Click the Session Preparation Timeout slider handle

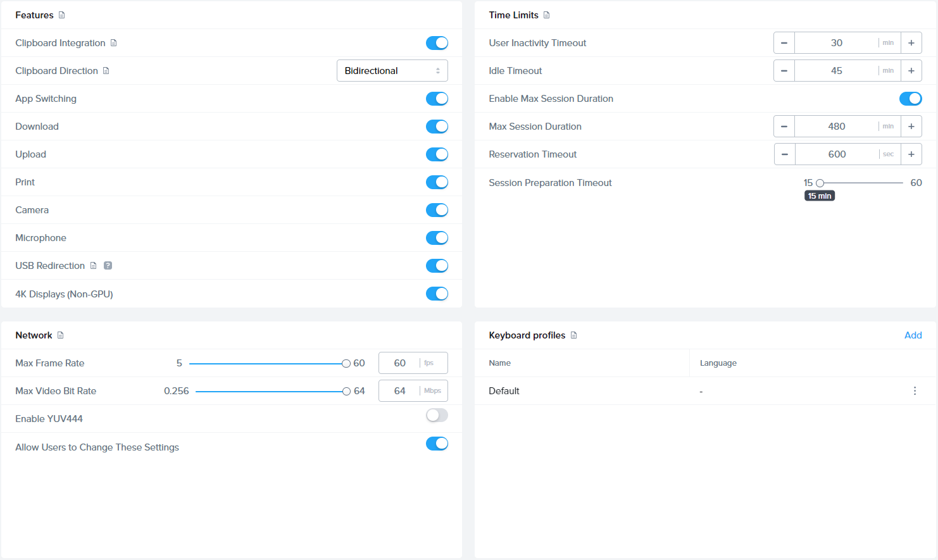820,183
